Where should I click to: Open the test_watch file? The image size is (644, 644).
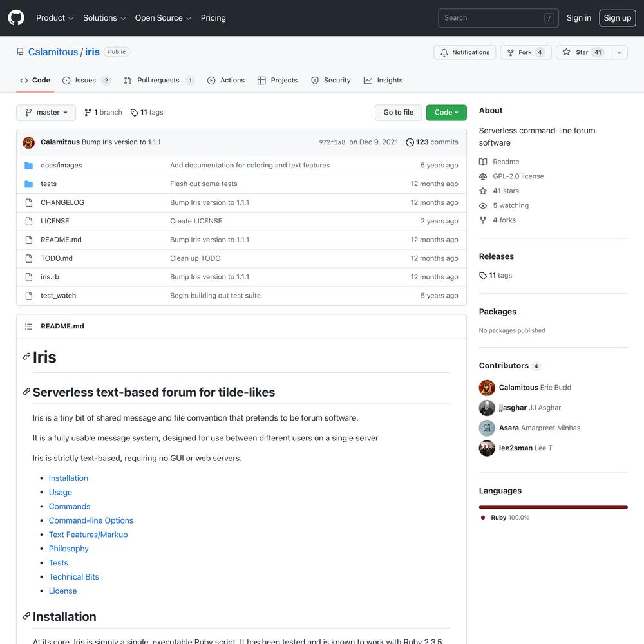point(59,296)
